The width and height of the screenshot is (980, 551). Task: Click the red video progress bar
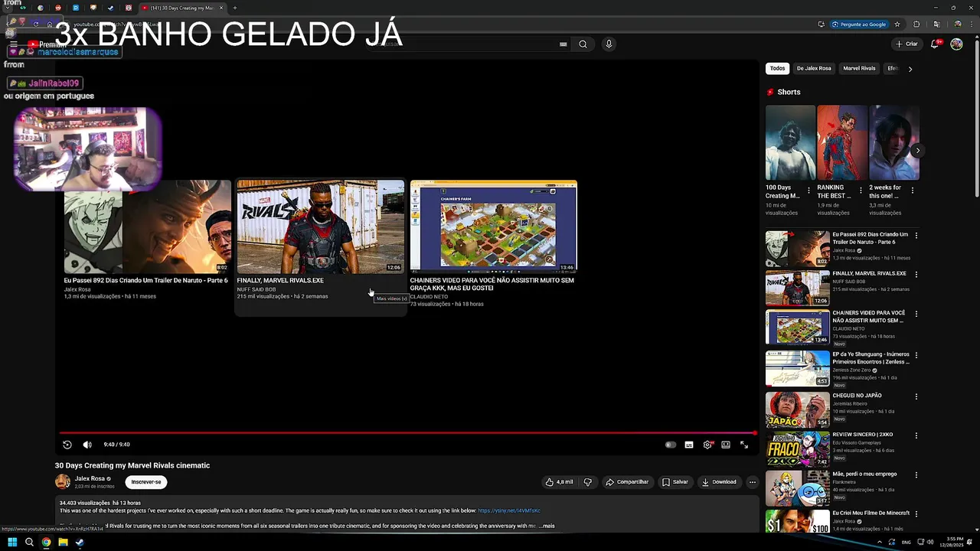[408, 433]
